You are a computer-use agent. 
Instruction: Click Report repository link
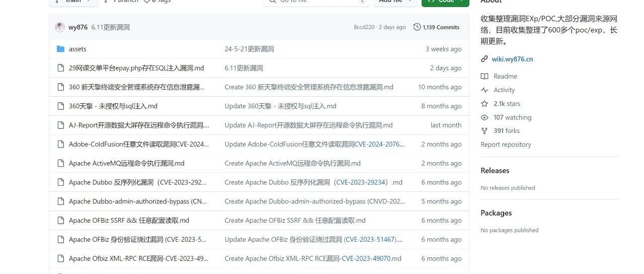coord(506,145)
